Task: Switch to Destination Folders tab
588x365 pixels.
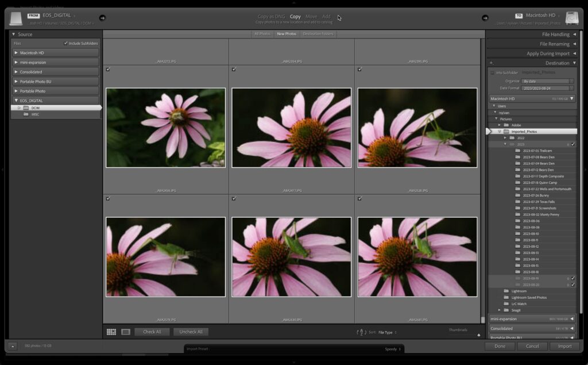Action: tap(318, 34)
